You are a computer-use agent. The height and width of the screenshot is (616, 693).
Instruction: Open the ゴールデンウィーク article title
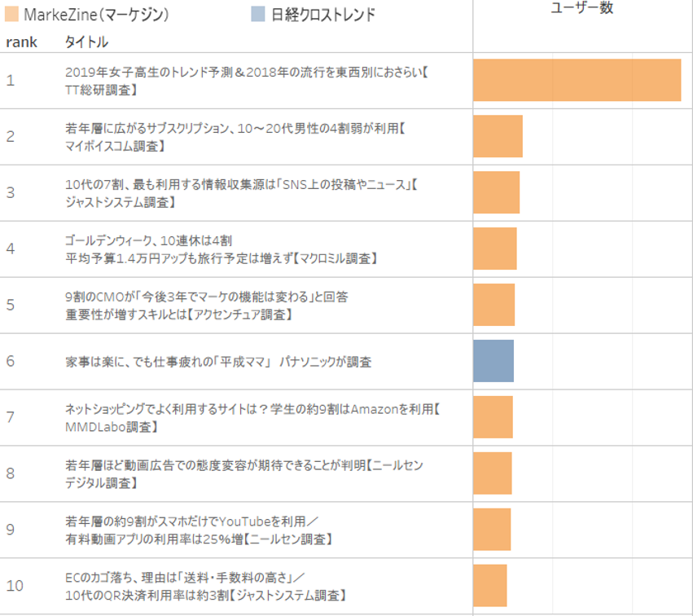[x=220, y=249]
